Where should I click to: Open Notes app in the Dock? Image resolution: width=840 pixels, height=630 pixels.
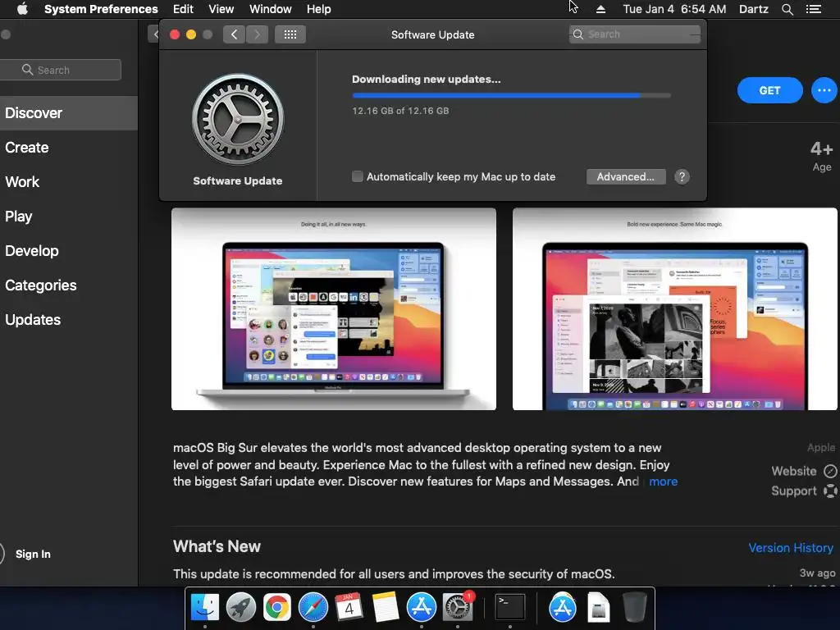[386, 608]
